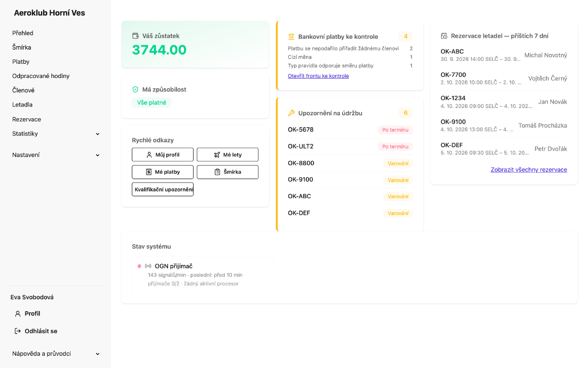Click the Michal Novotný name on OK-ABC reservation

tap(546, 55)
